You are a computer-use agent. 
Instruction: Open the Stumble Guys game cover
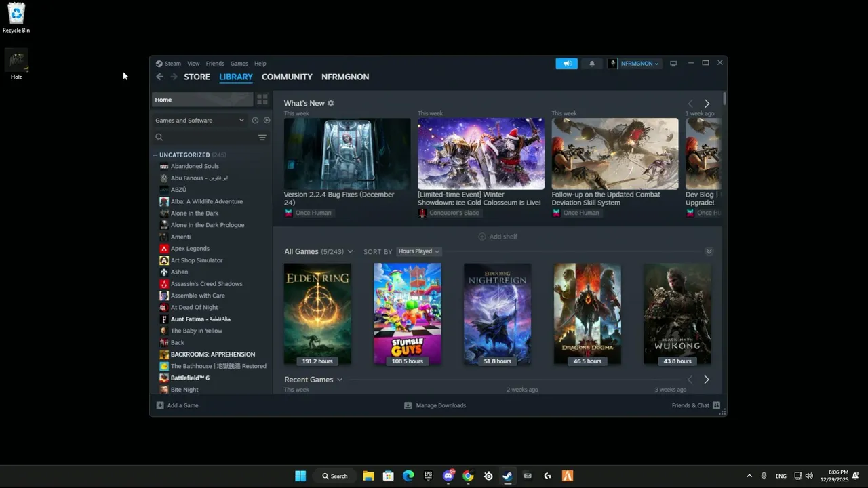pos(408,314)
